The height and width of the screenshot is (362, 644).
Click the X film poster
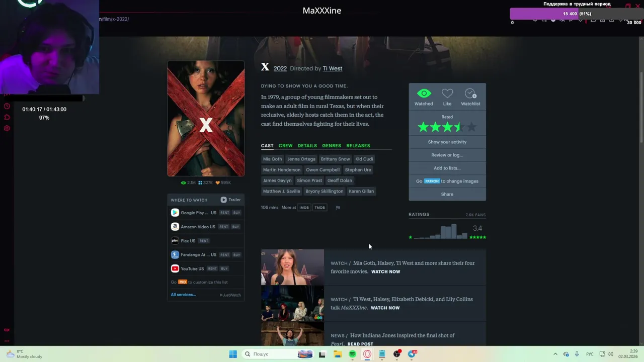(x=206, y=119)
